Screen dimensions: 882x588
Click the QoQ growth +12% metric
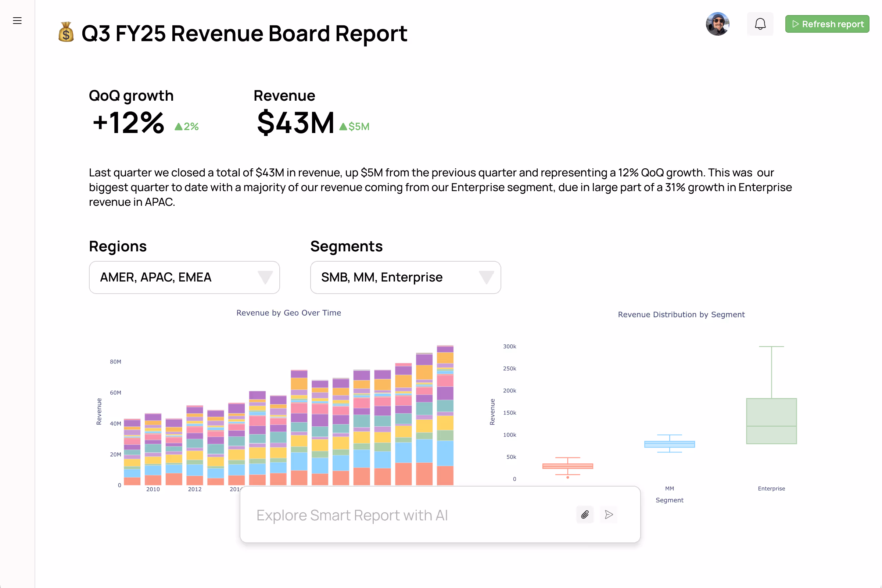point(128,122)
